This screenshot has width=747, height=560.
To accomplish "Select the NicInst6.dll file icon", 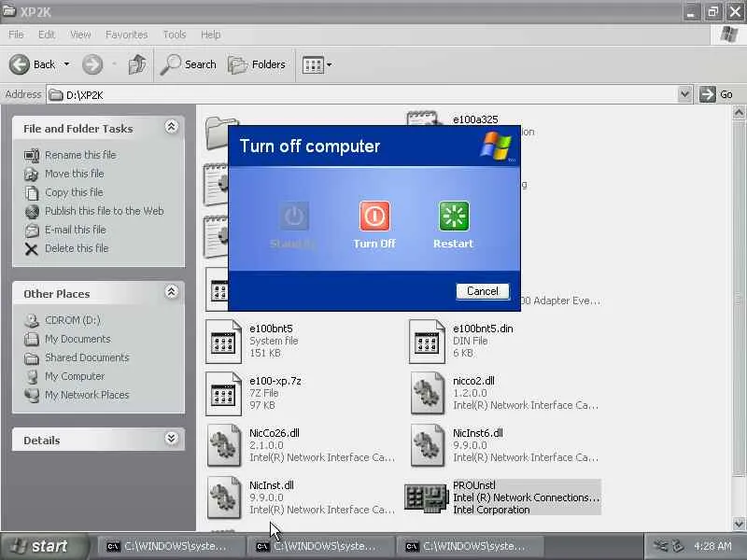I will click(427, 446).
